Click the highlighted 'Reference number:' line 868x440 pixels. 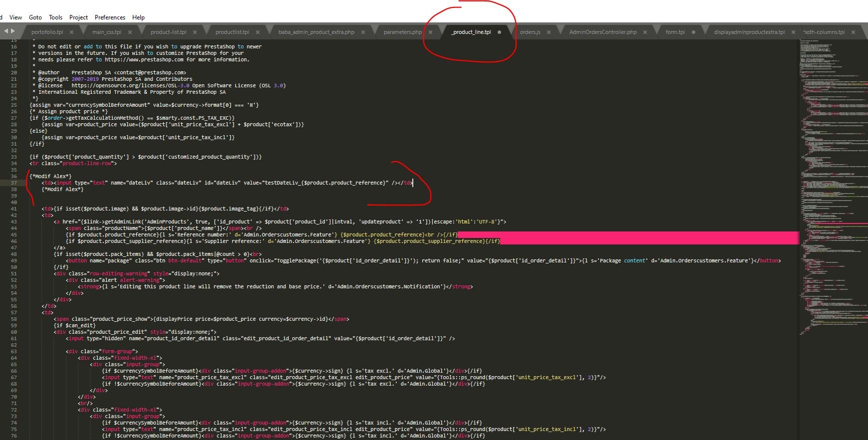(262, 234)
